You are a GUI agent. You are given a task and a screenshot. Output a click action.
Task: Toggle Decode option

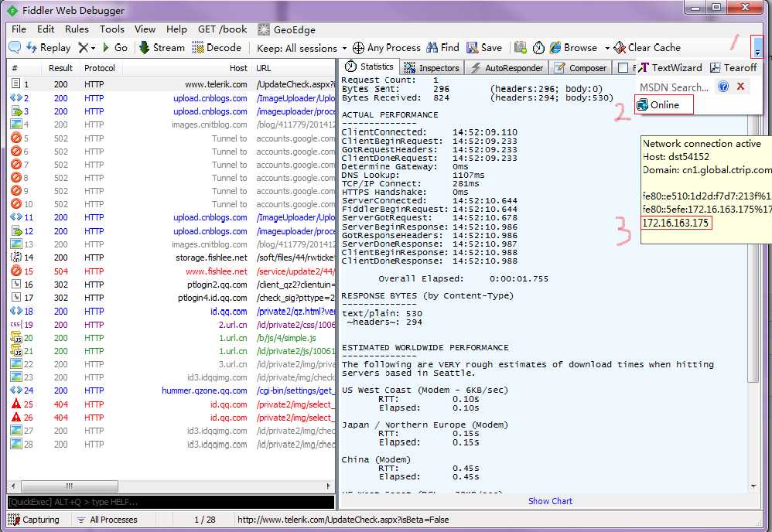(217, 47)
